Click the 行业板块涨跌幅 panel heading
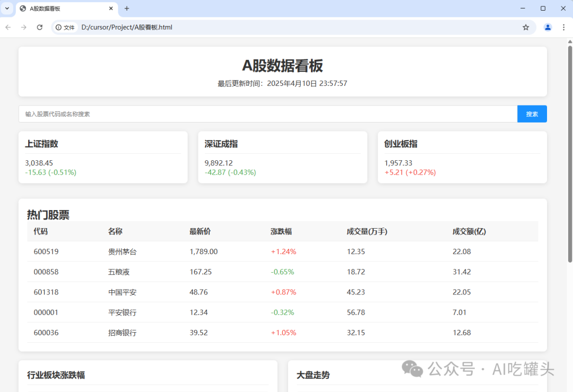The image size is (573, 392). 56,375
